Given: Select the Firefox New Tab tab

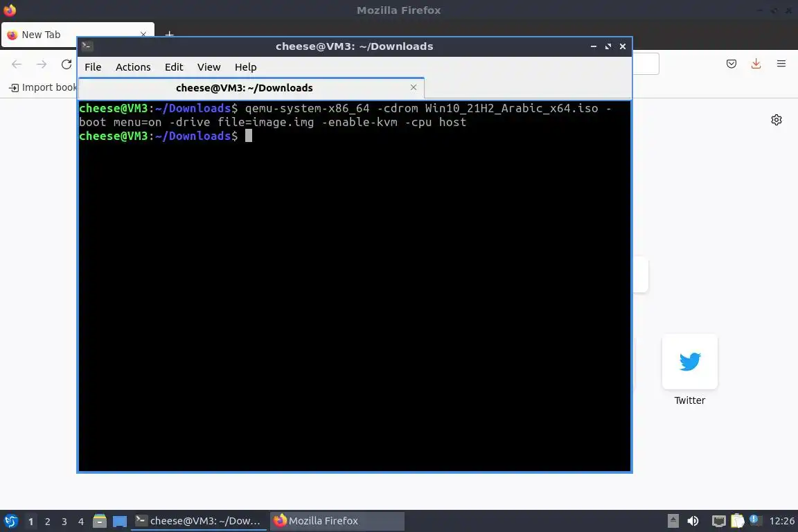Looking at the screenshot, I should 78,35.
